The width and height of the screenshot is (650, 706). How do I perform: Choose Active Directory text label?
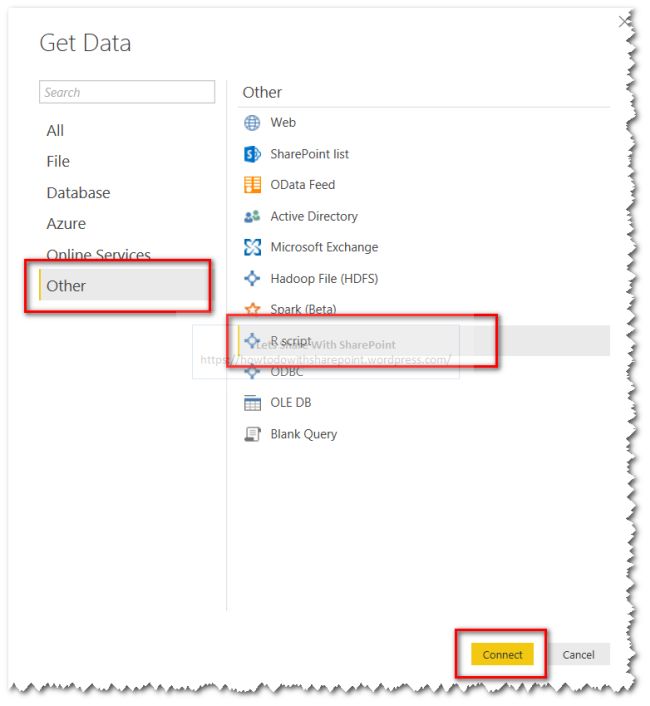pyautogui.click(x=314, y=216)
